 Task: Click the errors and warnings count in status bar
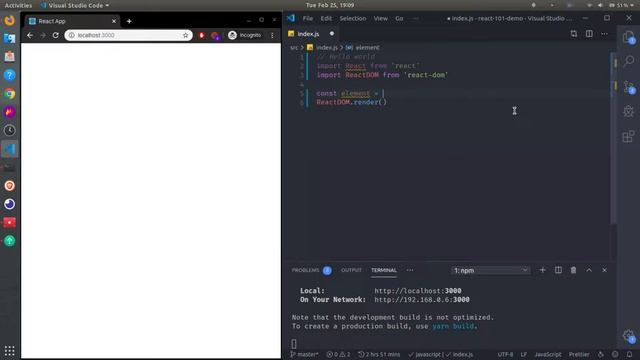pyautogui.click(x=338, y=354)
